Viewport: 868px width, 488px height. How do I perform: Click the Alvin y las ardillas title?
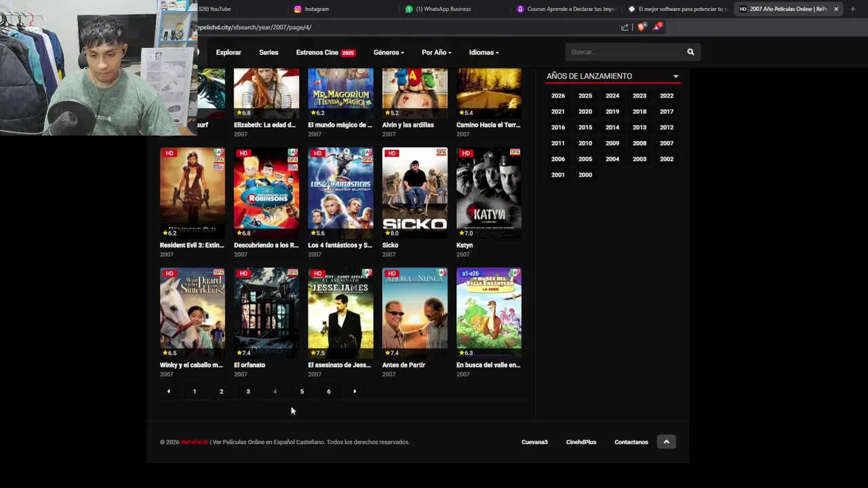[x=408, y=125]
